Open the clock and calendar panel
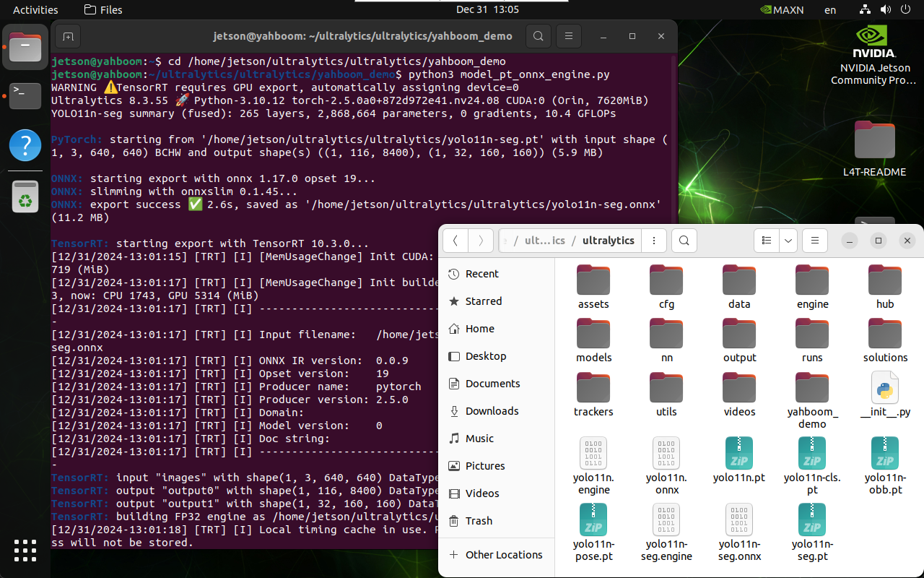Viewport: 924px width, 578px height. click(487, 10)
